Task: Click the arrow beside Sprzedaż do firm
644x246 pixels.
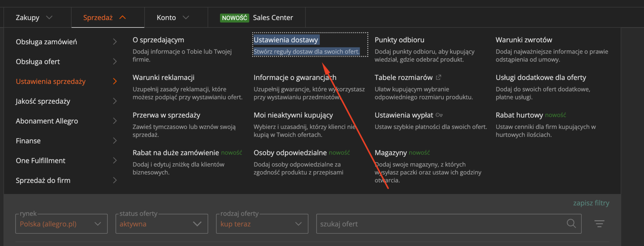Action: (115, 181)
